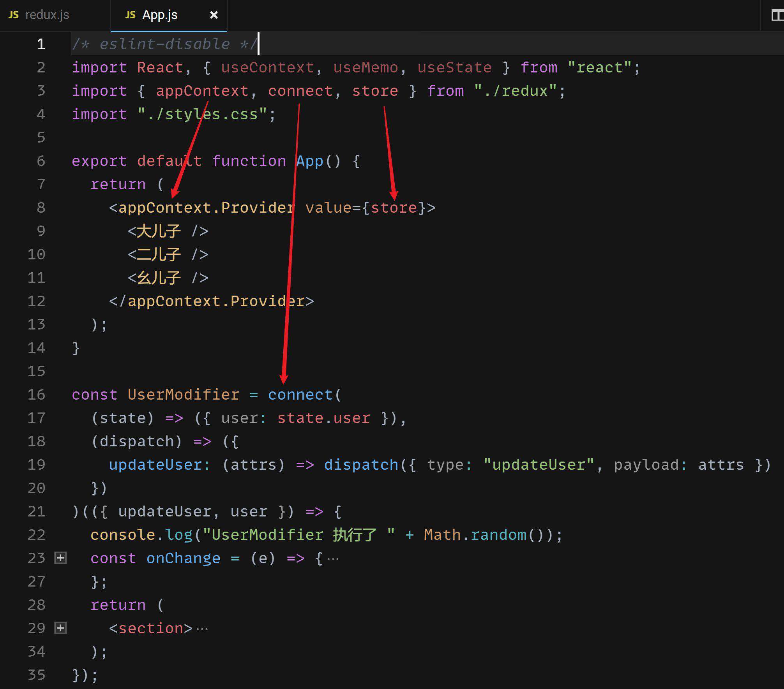Click line number 1 in gutter
Viewport: 784px width, 689px height.
coord(41,44)
